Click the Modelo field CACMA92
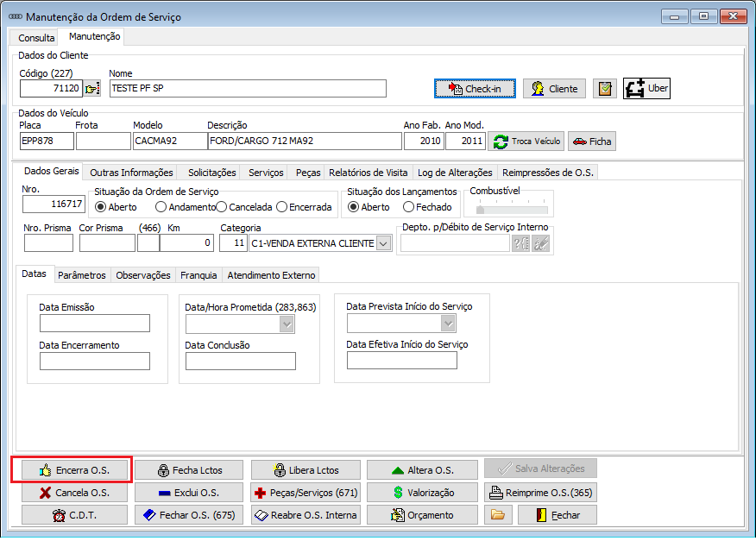The image size is (756, 541). pos(170,142)
